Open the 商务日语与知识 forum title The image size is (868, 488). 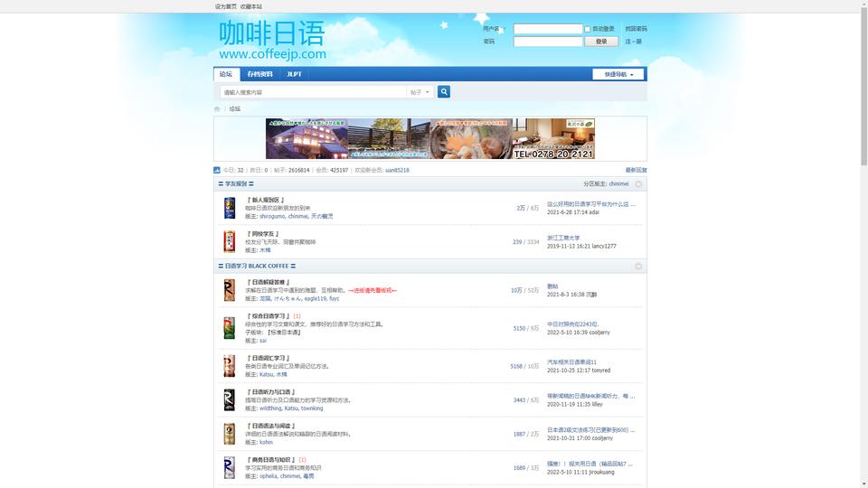[x=270, y=460]
